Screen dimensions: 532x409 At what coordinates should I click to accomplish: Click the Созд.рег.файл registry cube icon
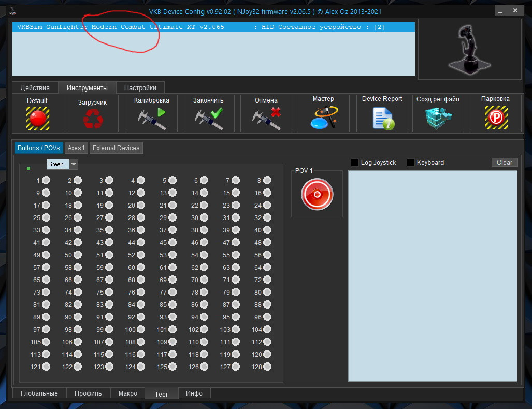pyautogui.click(x=438, y=118)
